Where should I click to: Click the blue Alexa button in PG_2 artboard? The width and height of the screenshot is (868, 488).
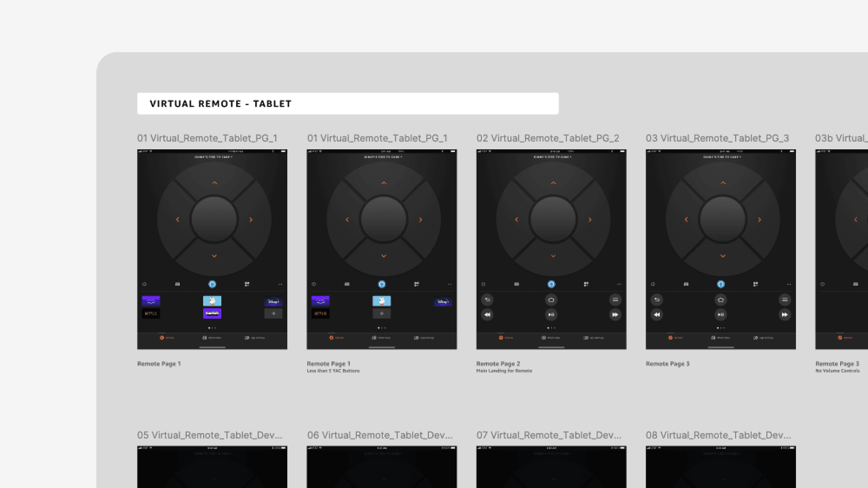[x=551, y=284]
